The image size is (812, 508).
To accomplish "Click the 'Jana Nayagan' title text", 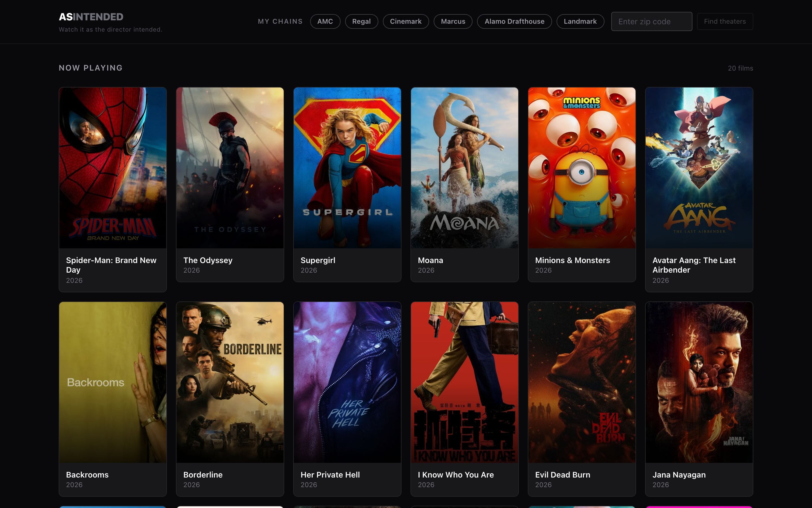I will click(679, 475).
